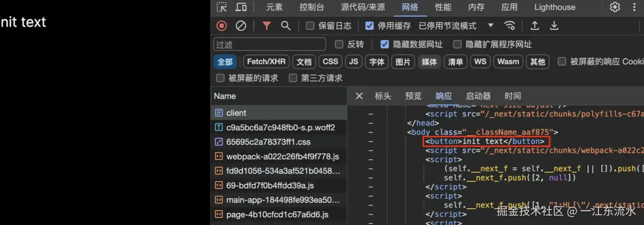Click stylesheet icon beside 65695c2a78373ff1.css
The image size is (644, 225).
coord(219,142)
